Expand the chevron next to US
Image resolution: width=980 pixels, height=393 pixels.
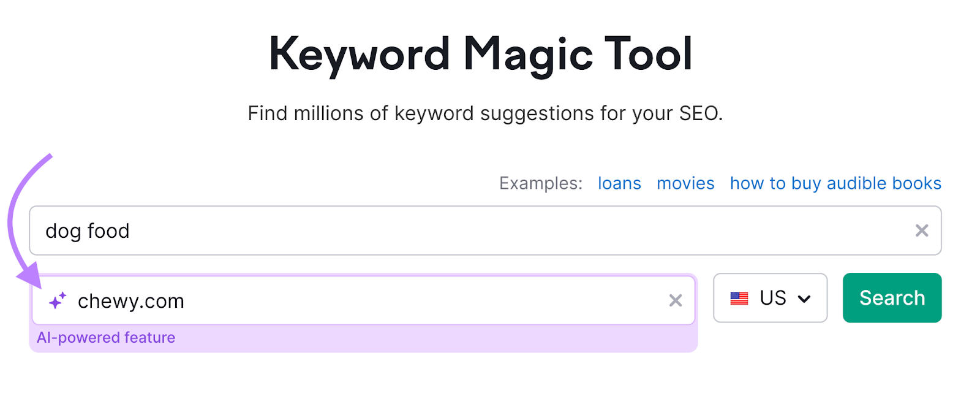[x=804, y=299]
